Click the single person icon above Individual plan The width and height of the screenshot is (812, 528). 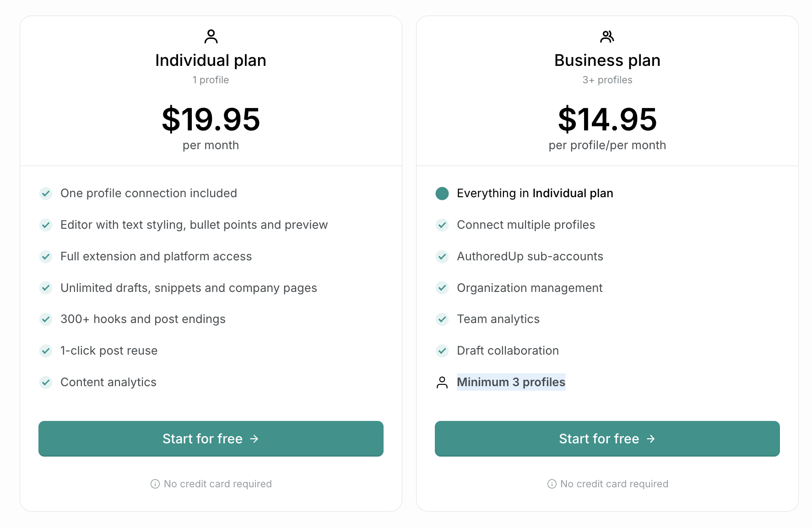tap(211, 36)
